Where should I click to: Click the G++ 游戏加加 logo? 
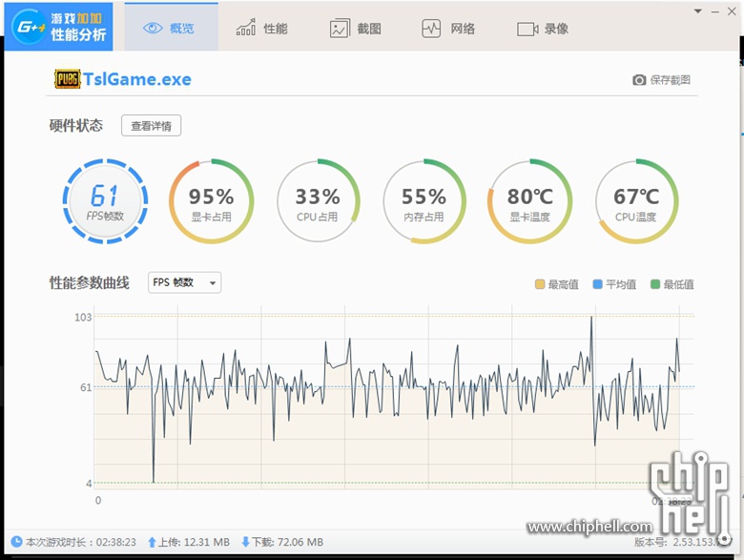(58, 28)
